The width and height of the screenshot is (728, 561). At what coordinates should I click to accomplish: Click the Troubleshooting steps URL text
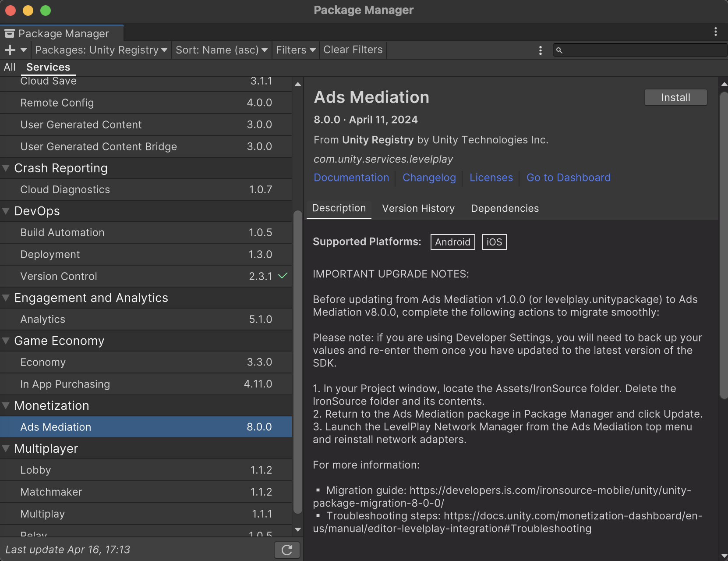[x=508, y=522]
